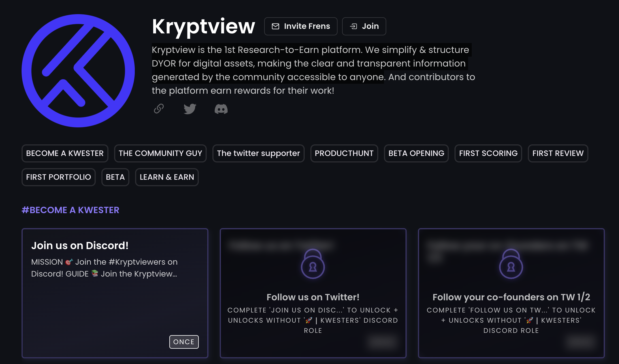Viewport: 619px width, 364px height.
Task: Click the lock icon on co-founders quest
Action: click(x=511, y=264)
